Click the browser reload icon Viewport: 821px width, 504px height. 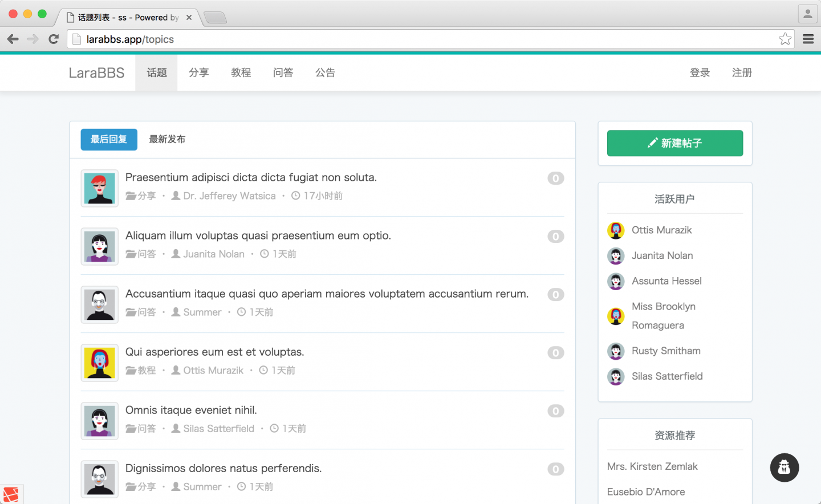tap(54, 39)
